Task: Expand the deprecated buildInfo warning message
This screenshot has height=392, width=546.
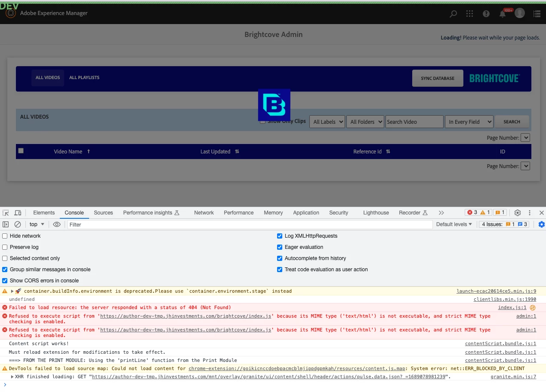Action: tap(12, 291)
